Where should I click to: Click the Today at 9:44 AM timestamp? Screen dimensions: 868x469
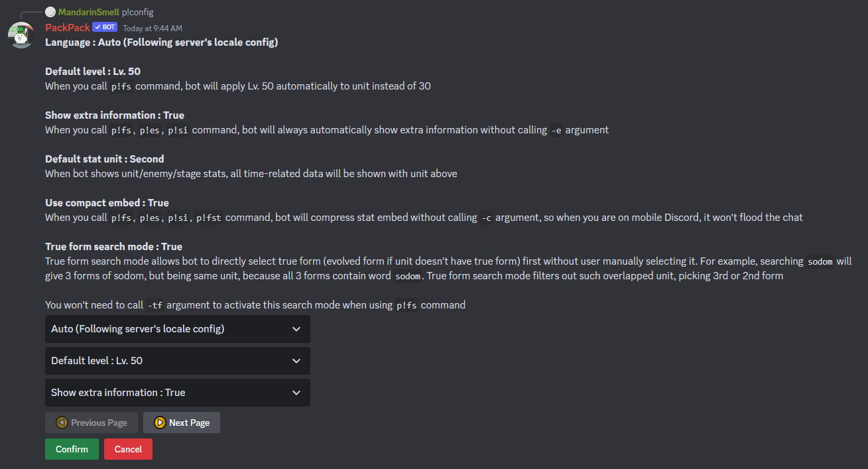pos(153,29)
